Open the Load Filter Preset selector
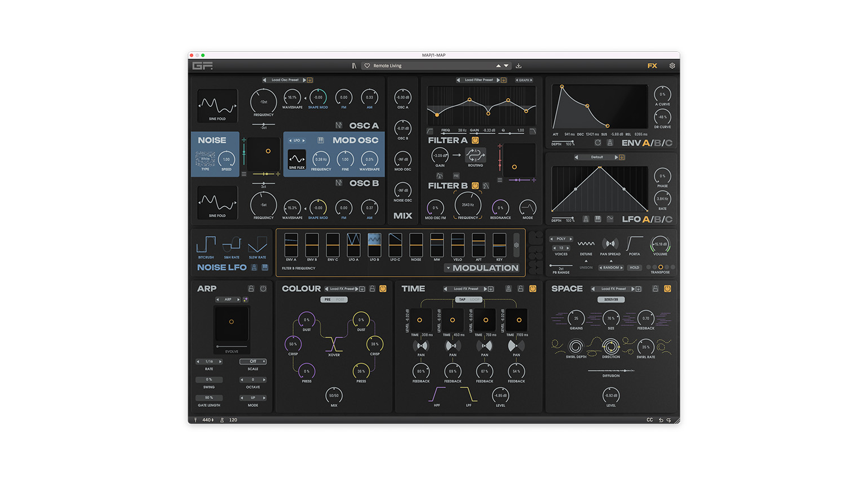Image resolution: width=868 pixels, height=479 pixels. tap(479, 80)
